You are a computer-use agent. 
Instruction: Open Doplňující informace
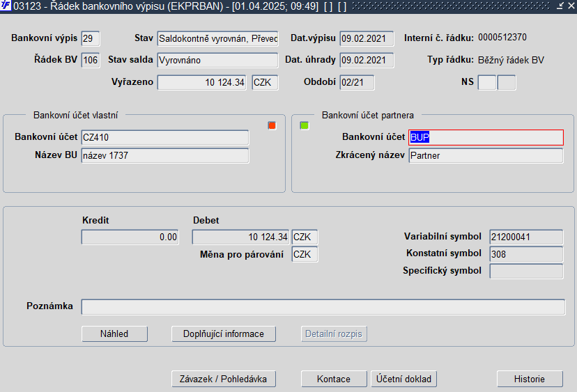coord(224,334)
